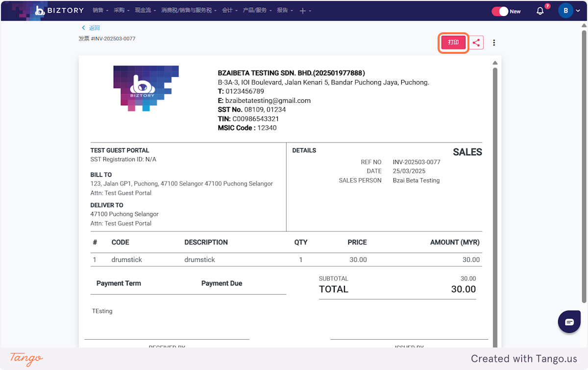Click the user avatar B
Image resolution: width=588 pixels, height=370 pixels.
click(566, 10)
